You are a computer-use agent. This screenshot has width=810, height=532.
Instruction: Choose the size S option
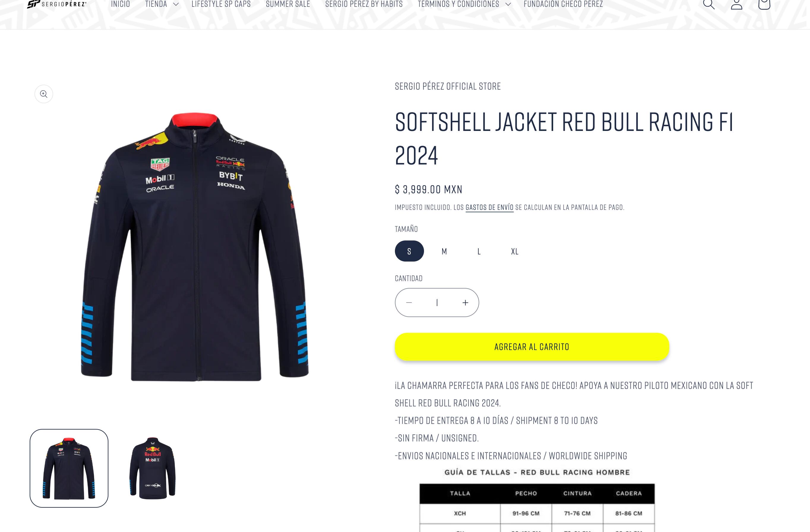(x=409, y=251)
